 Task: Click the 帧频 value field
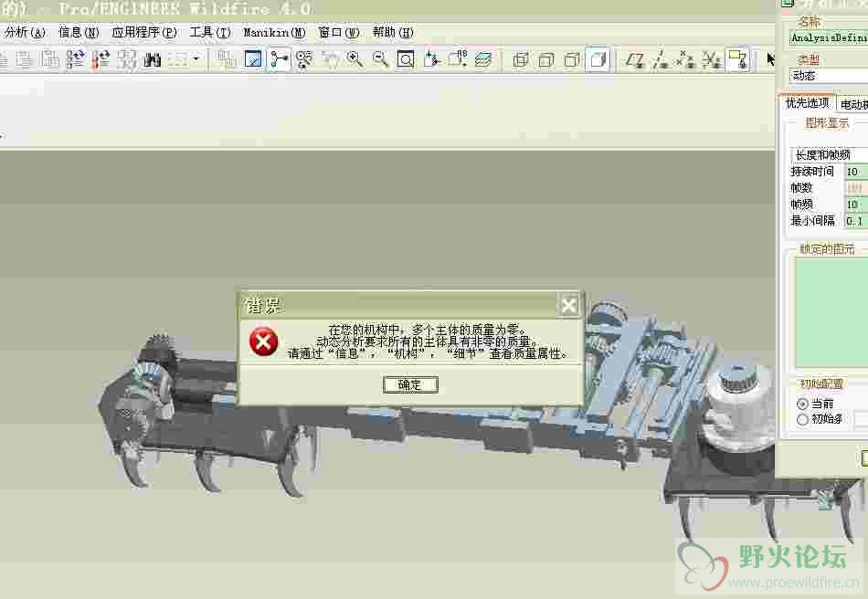(x=856, y=205)
